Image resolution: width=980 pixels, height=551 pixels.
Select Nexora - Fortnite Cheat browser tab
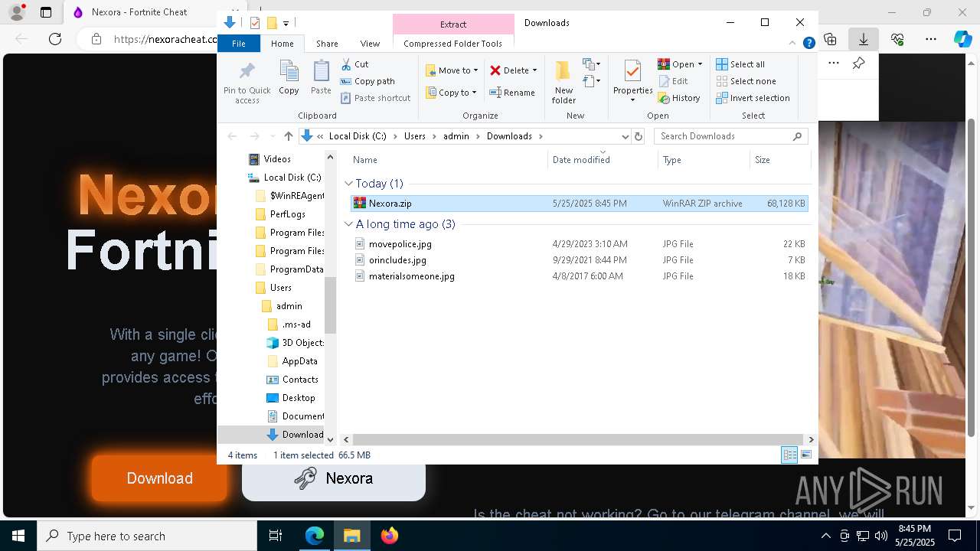(x=138, y=12)
